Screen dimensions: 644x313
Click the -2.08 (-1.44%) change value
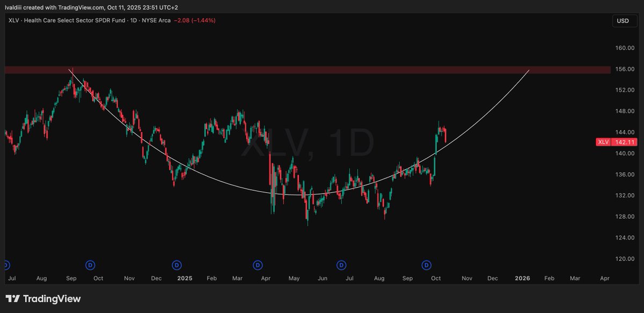tap(195, 20)
